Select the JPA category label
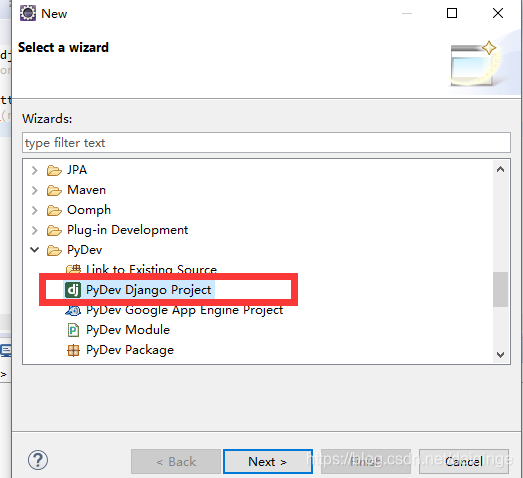Screen dimensions: 523x478 77,170
